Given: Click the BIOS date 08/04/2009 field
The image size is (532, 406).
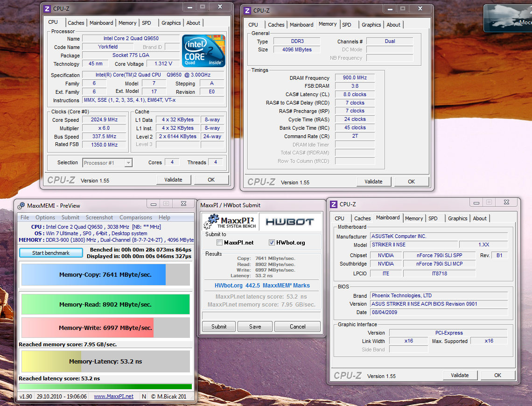Looking at the screenshot, I should click(x=439, y=312).
